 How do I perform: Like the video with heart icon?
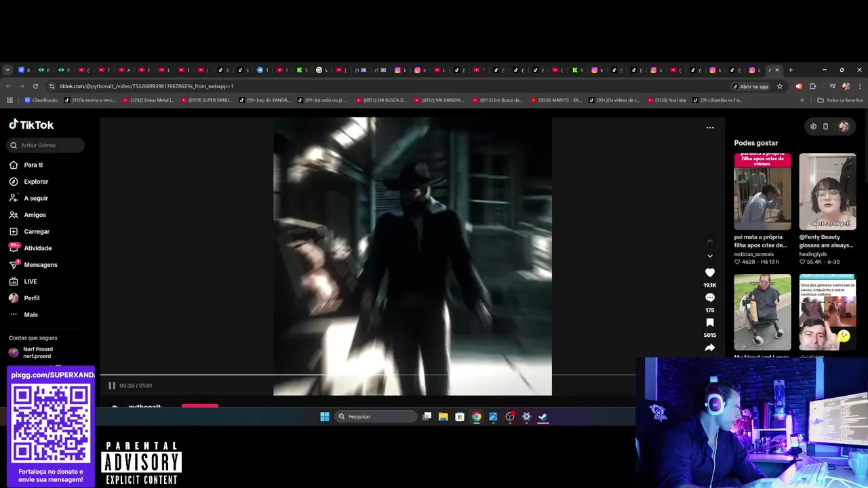coord(710,272)
